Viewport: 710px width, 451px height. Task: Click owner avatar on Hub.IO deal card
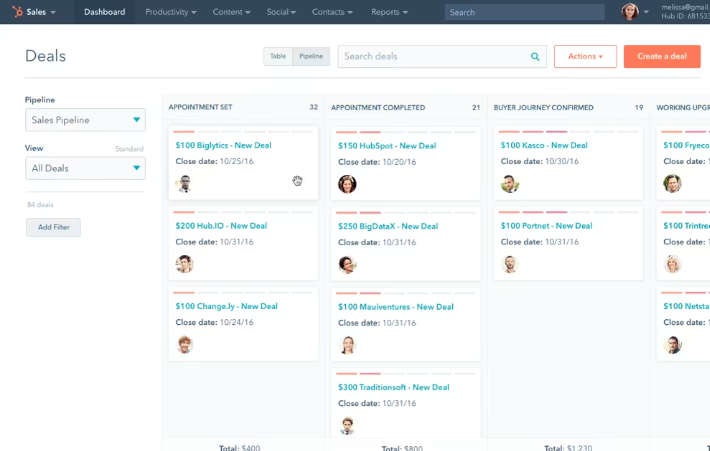184,264
